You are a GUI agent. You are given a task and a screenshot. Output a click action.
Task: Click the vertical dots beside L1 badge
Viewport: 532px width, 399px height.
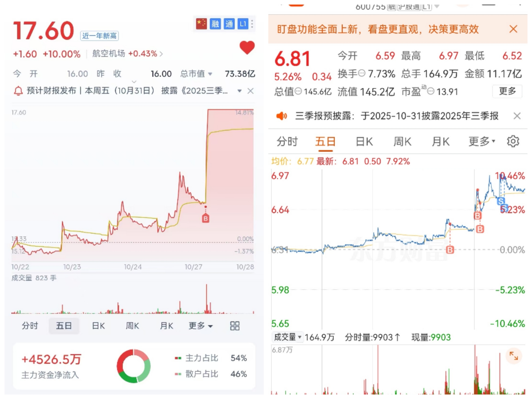click(252, 24)
